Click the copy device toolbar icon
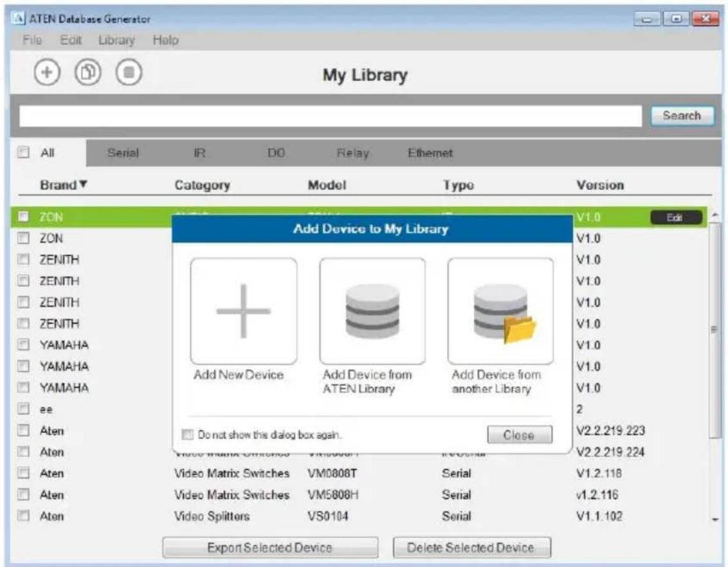728x567 pixels. pyautogui.click(x=87, y=73)
